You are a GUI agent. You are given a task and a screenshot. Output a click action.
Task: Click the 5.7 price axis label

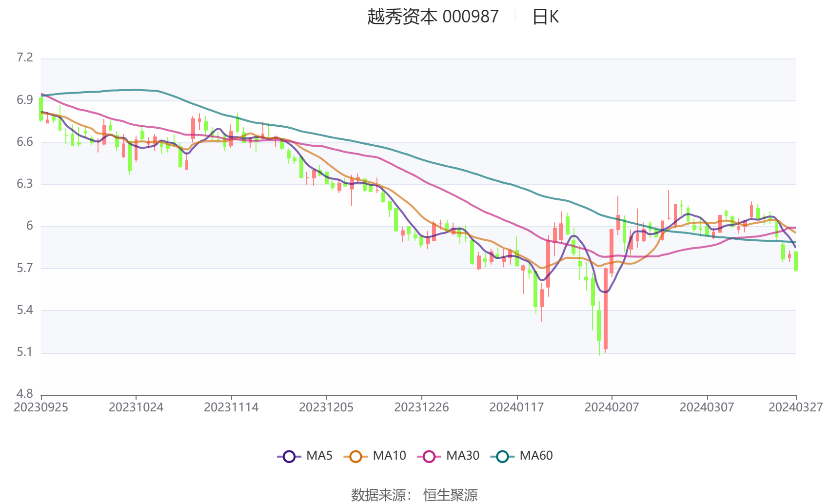coord(25,268)
